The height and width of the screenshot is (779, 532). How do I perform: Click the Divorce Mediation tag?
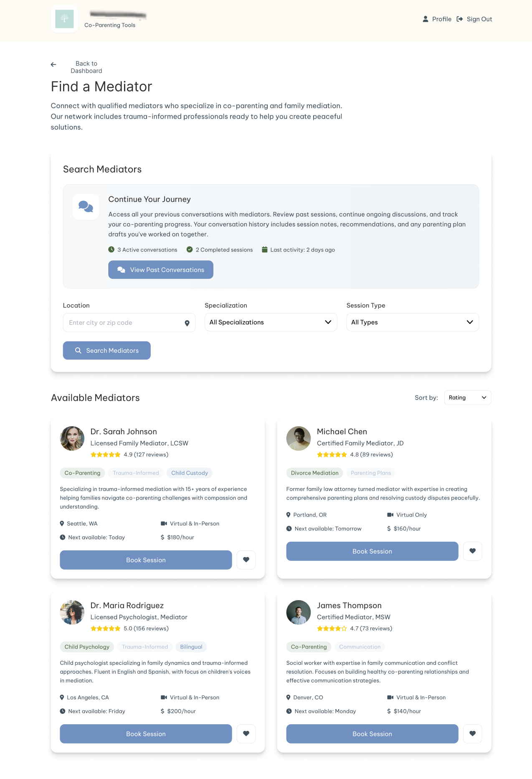(x=315, y=473)
